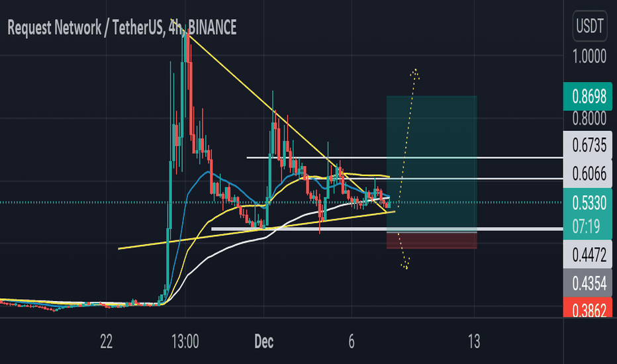Screen dimensions: 617x364
Task: Click the 0.8000 price axis label
Action: (589, 118)
